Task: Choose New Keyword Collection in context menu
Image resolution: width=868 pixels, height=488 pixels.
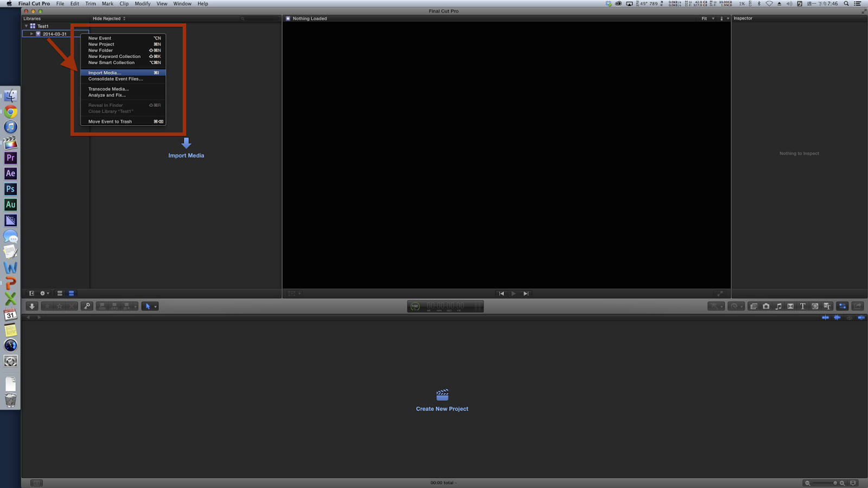Action: click(123, 56)
